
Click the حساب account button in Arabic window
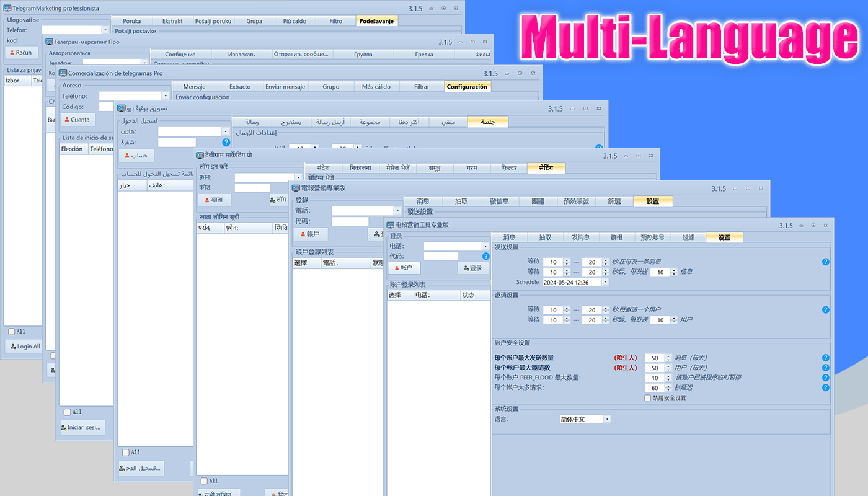pos(136,155)
